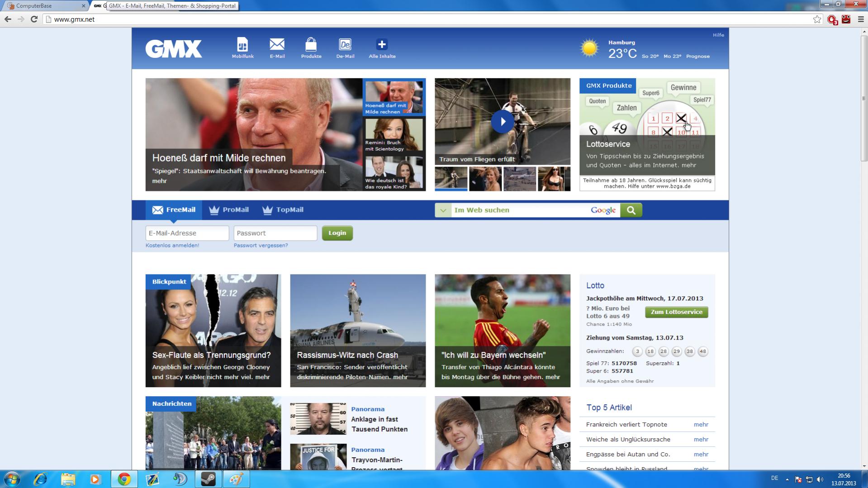Open the Nachrichten news image
Viewport: 868px width, 488px height.
coord(213,433)
